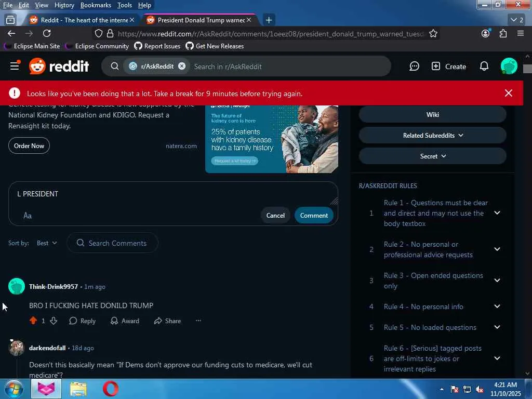Close the 'President Donald Trump warned' tab
532x399 pixels.
249,20
